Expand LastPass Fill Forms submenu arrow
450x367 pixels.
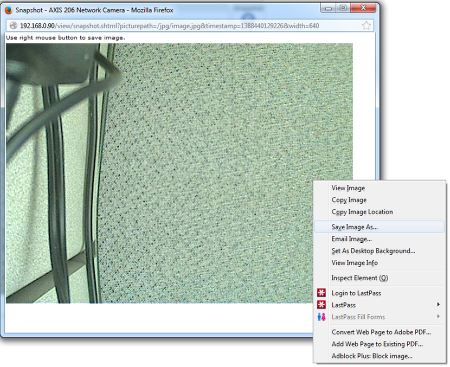[x=438, y=316]
